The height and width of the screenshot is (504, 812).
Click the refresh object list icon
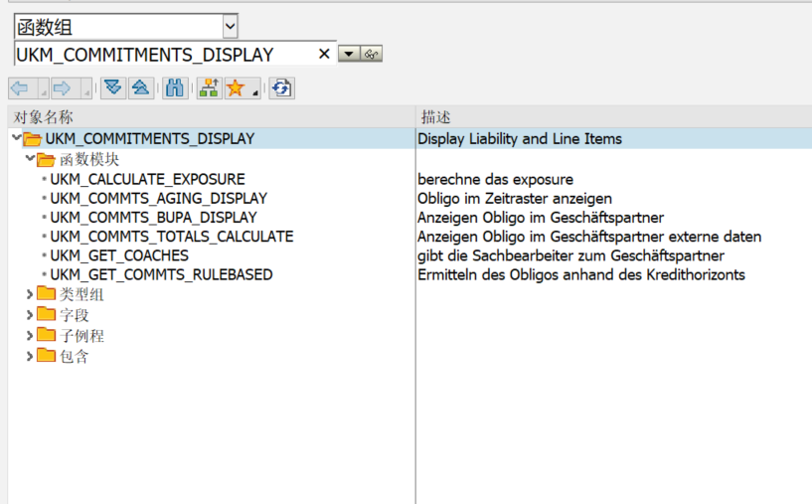coord(281,88)
